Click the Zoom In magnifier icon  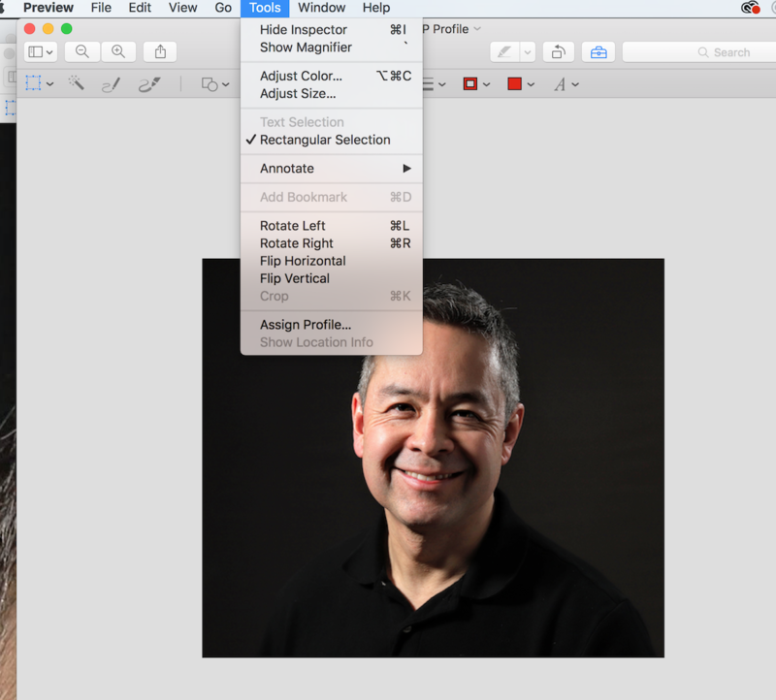pos(118,51)
